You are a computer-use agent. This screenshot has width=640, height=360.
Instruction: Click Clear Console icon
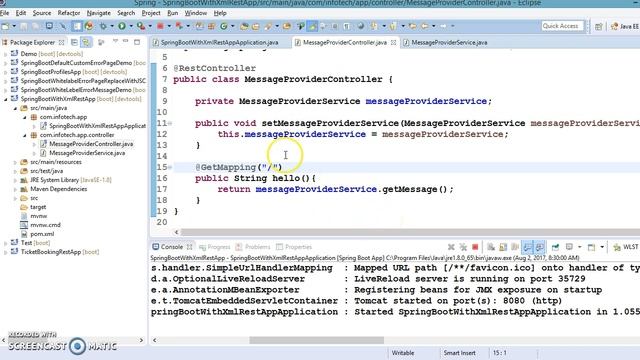coord(491,247)
